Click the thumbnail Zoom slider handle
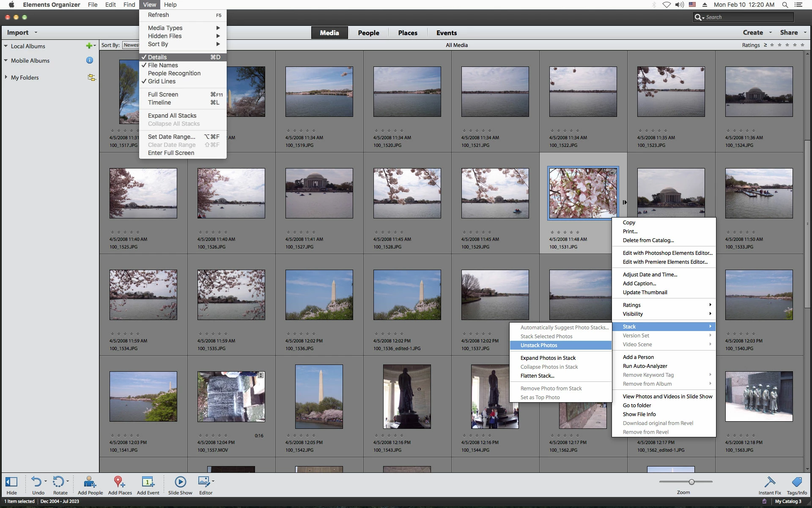This screenshot has width=812, height=508. coord(691,482)
